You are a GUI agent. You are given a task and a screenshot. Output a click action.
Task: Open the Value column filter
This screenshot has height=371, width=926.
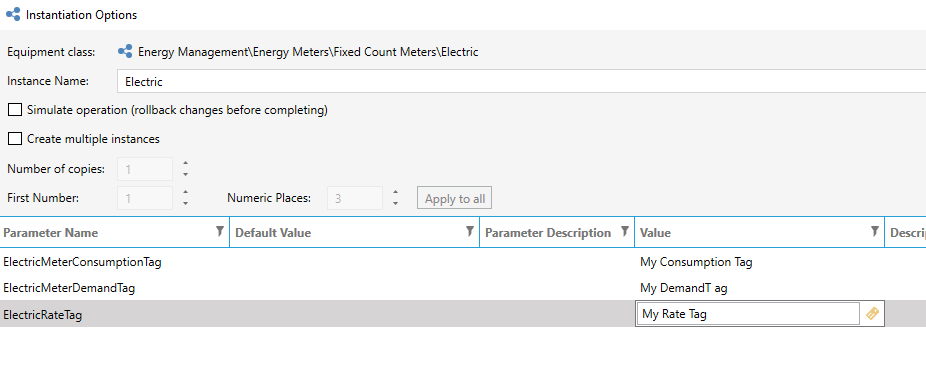pos(875,232)
